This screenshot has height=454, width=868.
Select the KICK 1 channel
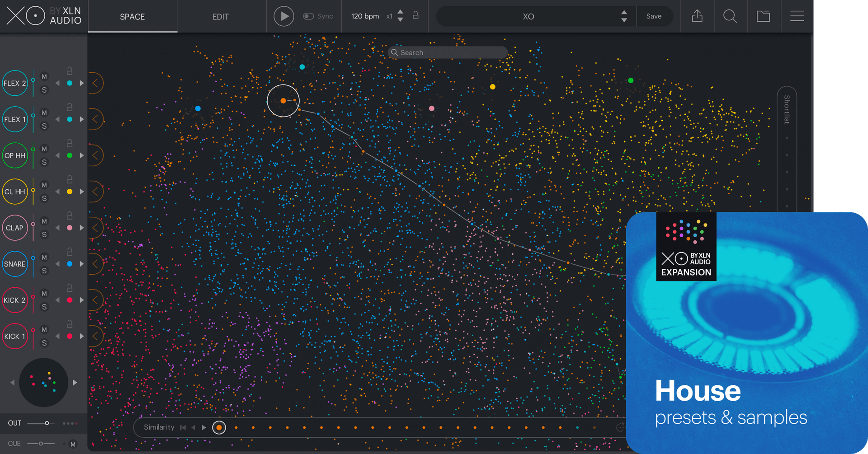pos(15,336)
